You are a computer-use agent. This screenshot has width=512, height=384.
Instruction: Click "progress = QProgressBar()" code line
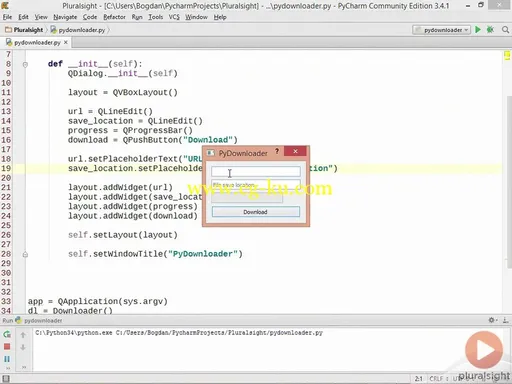[130, 130]
